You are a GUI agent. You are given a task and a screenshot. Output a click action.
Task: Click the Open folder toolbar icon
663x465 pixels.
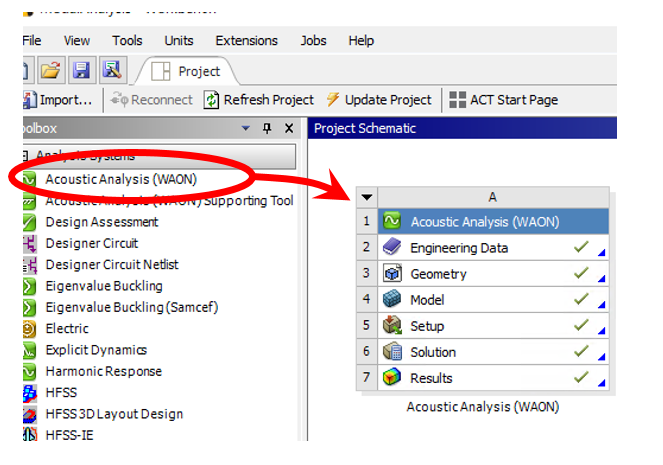pyautogui.click(x=51, y=70)
